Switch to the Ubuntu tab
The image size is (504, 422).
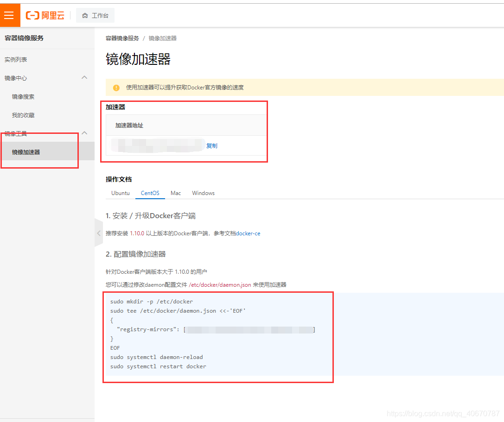121,193
